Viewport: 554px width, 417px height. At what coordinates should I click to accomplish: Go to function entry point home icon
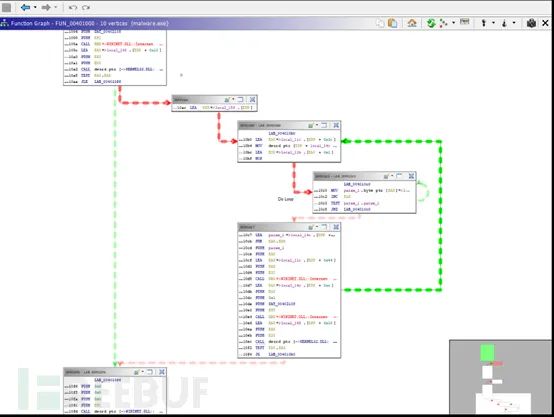[412, 23]
